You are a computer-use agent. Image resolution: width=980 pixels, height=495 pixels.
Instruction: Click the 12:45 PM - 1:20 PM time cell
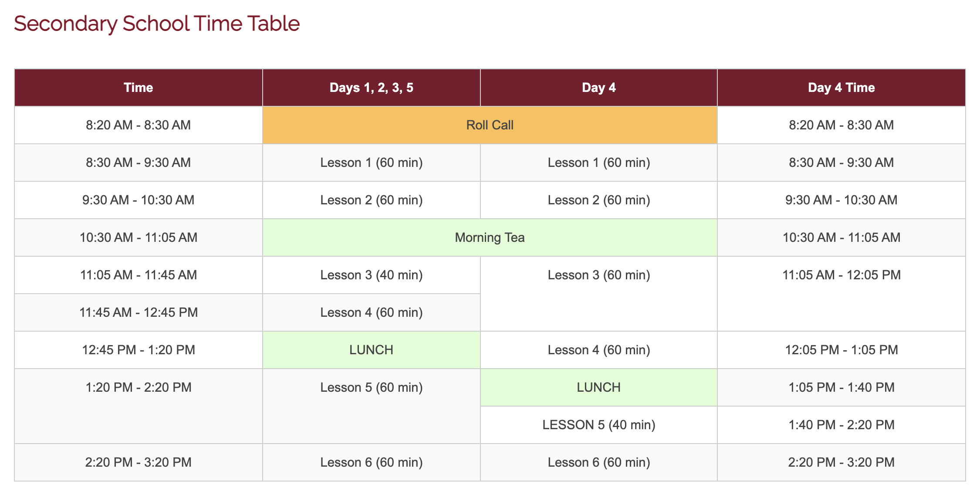[x=138, y=350]
